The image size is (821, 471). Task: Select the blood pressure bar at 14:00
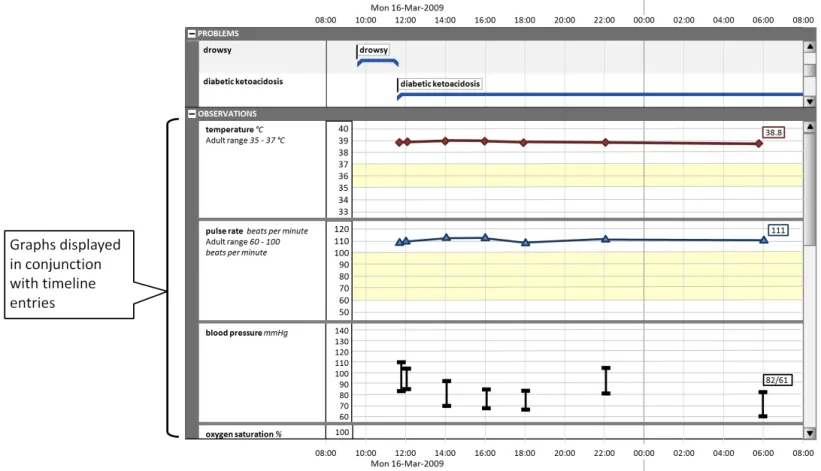(x=446, y=393)
